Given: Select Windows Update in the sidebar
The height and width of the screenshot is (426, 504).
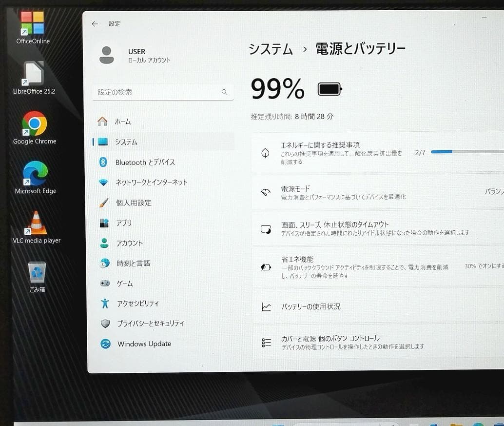Looking at the screenshot, I should pos(144,344).
